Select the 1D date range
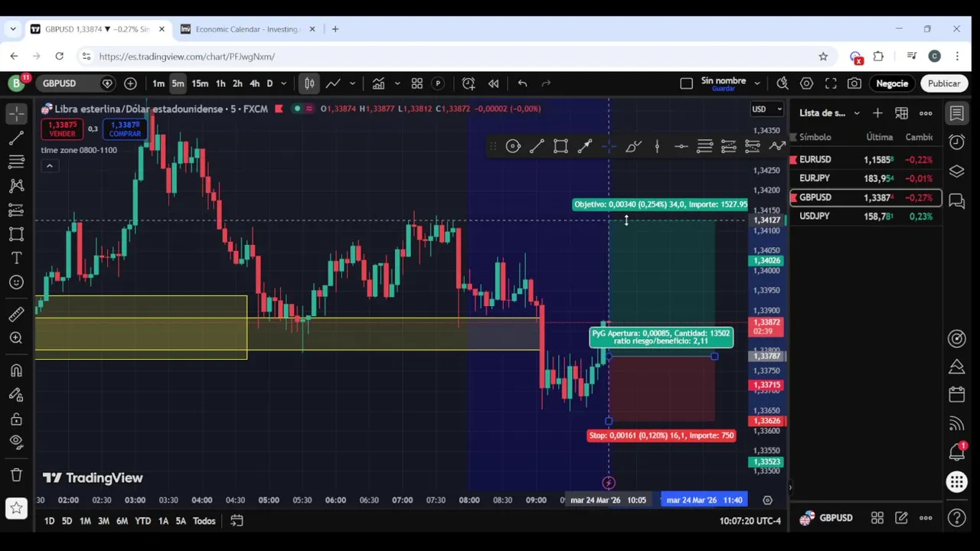 click(x=49, y=521)
